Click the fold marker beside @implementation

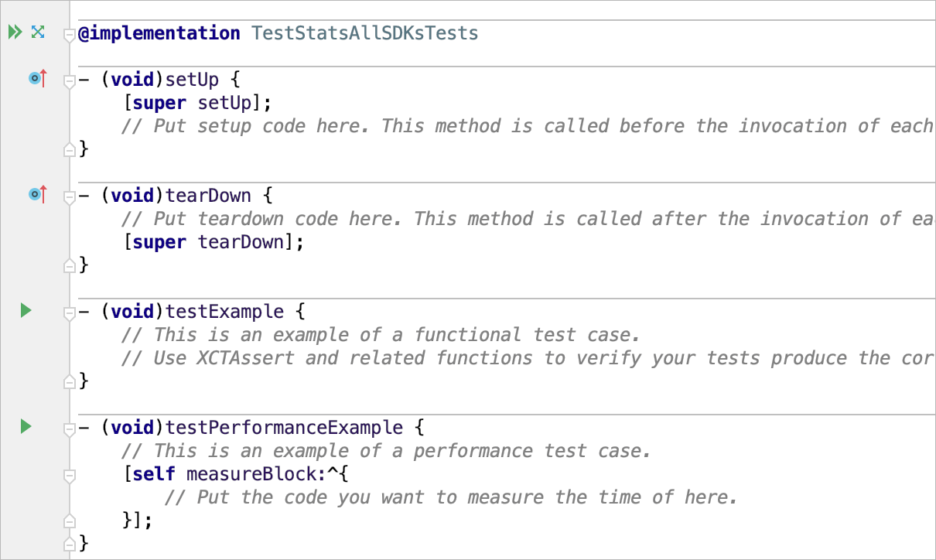click(70, 32)
